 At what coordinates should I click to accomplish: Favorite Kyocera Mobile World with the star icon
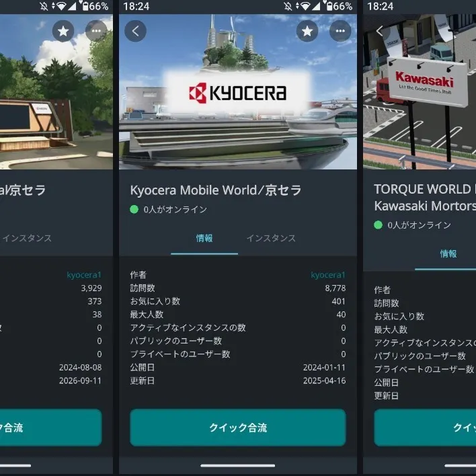pyautogui.click(x=307, y=31)
